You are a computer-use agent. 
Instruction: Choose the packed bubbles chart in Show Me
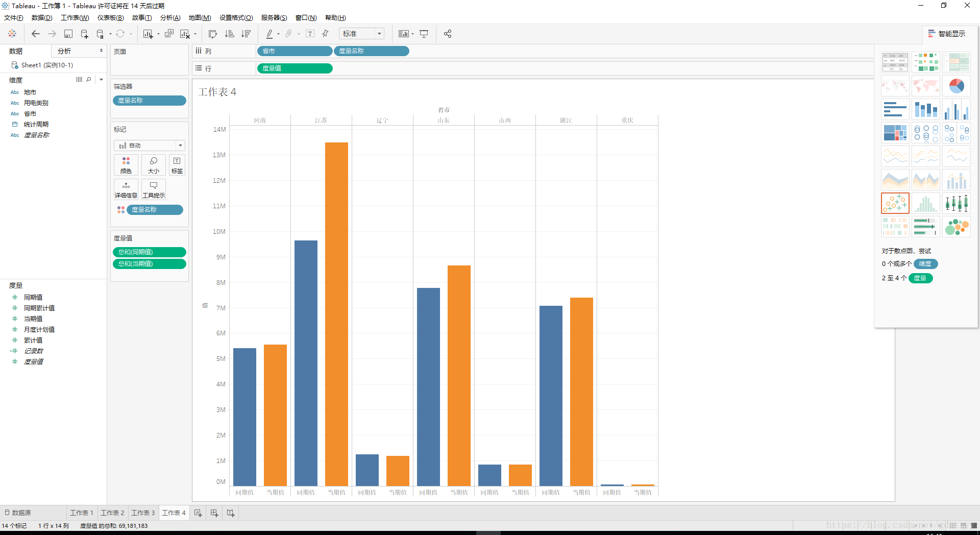coord(957,227)
